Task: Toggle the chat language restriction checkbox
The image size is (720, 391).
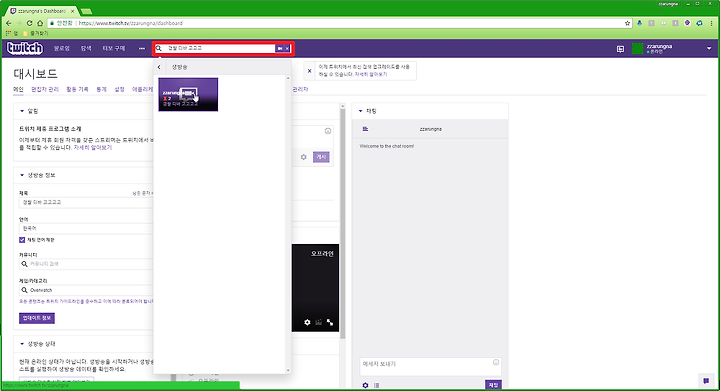Action: tap(22, 240)
